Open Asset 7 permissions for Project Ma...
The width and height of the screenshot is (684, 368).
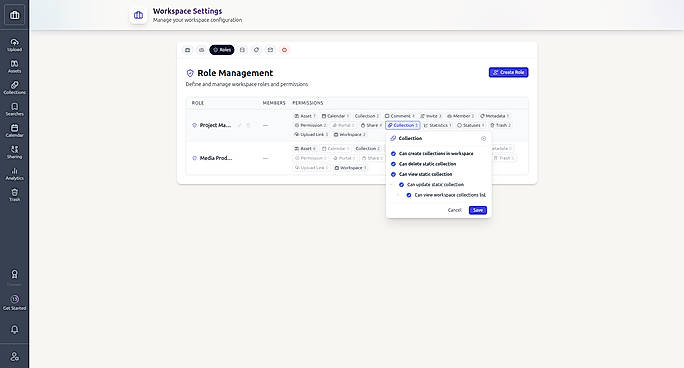pos(305,116)
